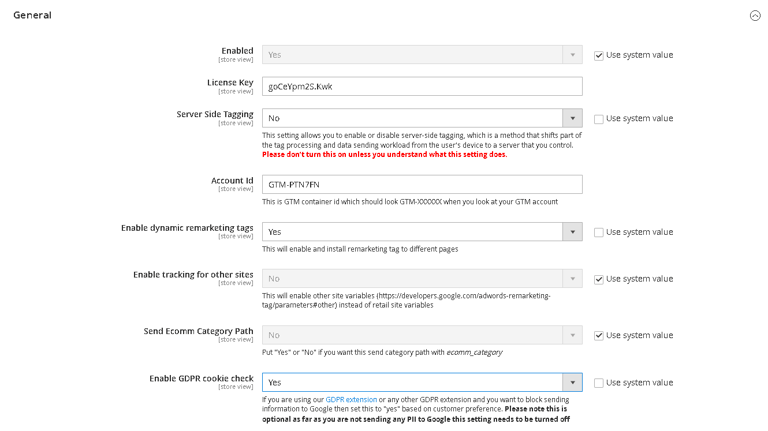Click the GDPR cookie check dropdown arrow
768x431 pixels.
(x=572, y=382)
